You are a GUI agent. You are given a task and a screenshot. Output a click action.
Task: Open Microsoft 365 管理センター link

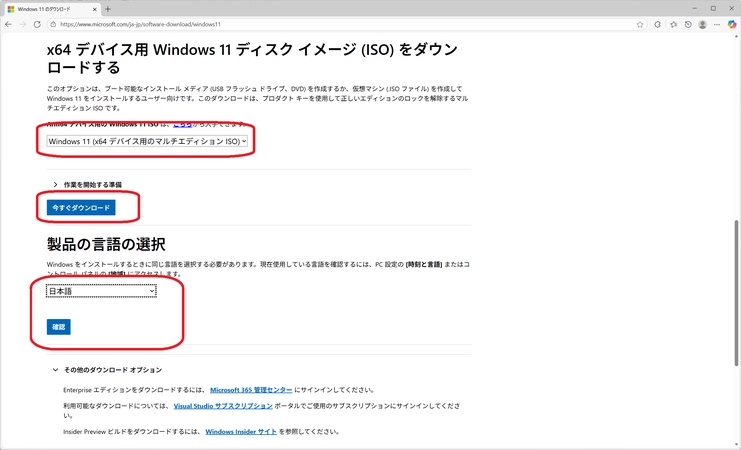tap(251, 390)
